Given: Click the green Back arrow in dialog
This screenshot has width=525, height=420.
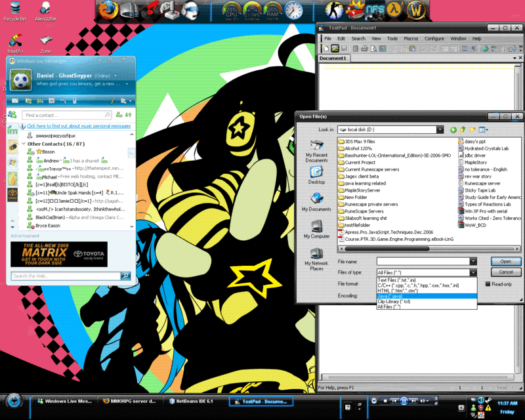Looking at the screenshot, I should pos(453,130).
